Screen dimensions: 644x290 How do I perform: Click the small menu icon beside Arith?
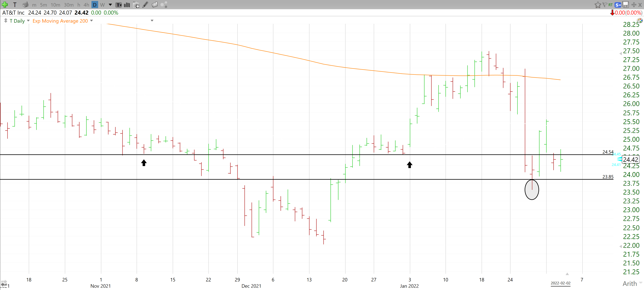641,282
